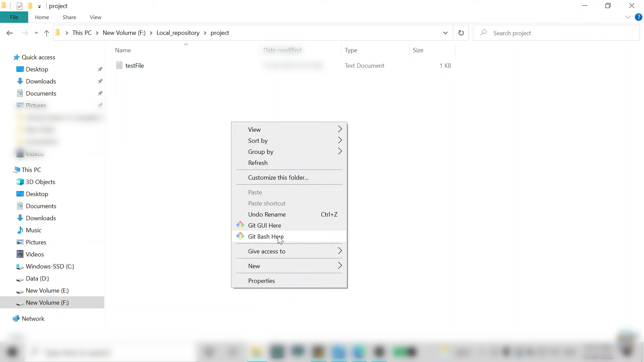Open Windows-SSD (C:) drive
Viewport: 644px width, 362px height.
pyautogui.click(x=50, y=266)
